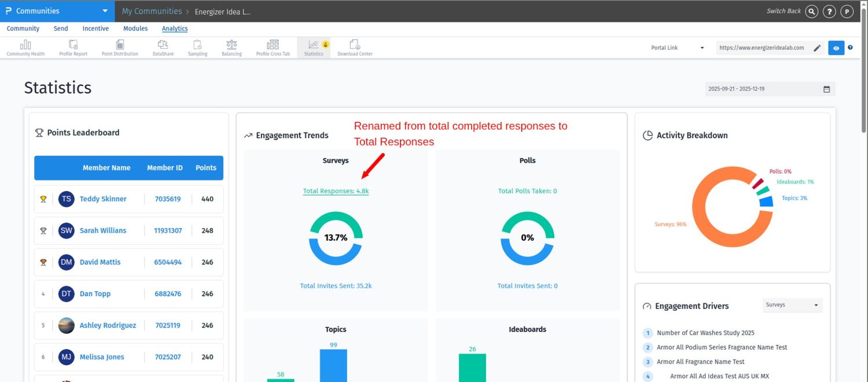The image size is (868, 382).
Task: Click the Member ID column header
Action: (165, 168)
